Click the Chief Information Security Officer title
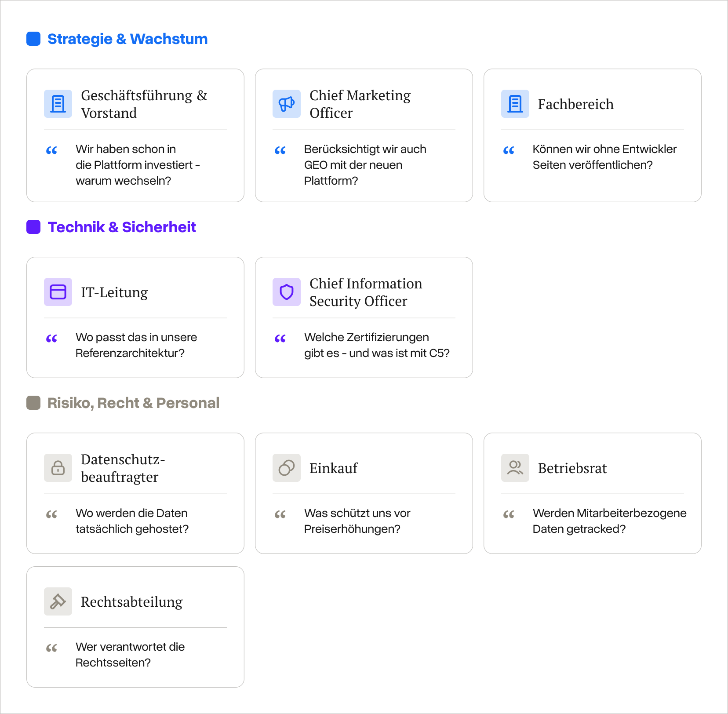Image resolution: width=728 pixels, height=714 pixels. pyautogui.click(x=366, y=292)
